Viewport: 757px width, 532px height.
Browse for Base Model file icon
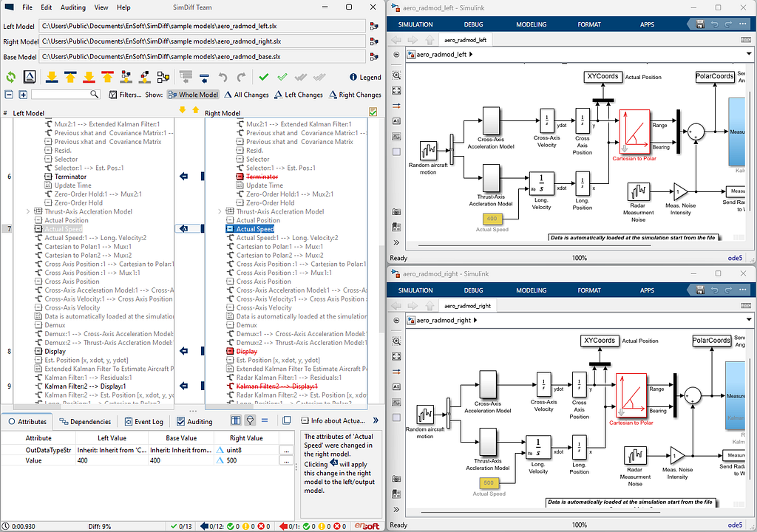coord(374,57)
